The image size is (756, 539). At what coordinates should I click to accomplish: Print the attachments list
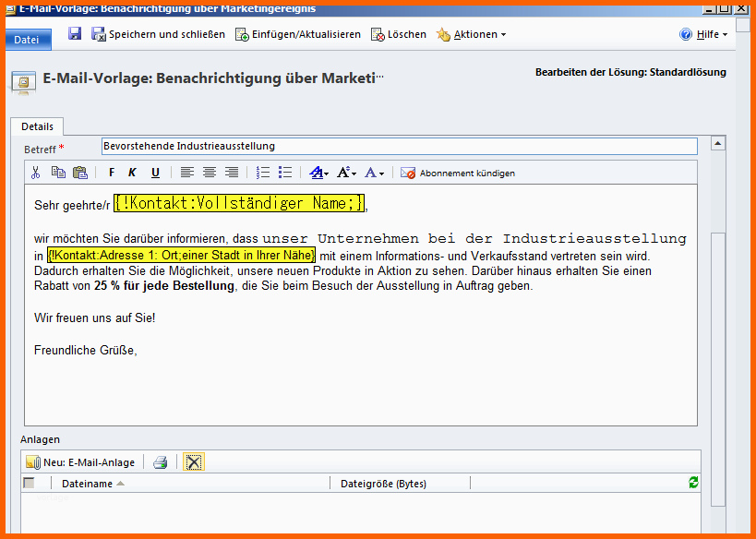click(160, 462)
